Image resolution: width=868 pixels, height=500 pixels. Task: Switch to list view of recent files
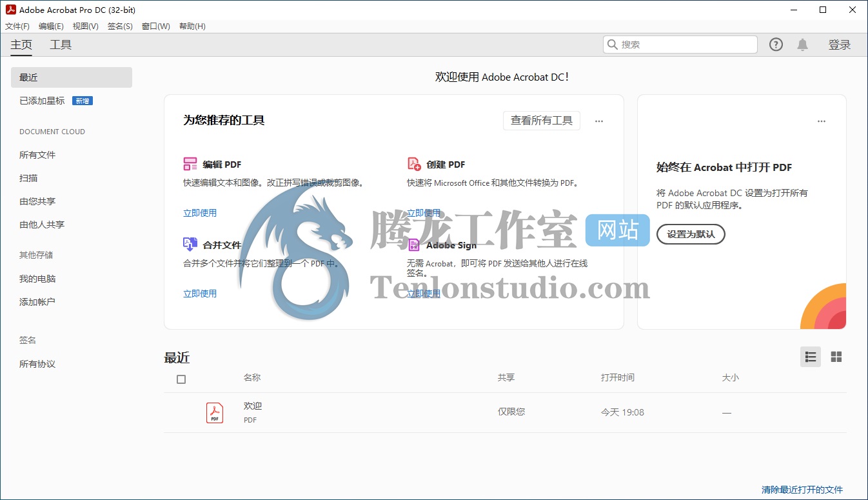[x=811, y=357]
